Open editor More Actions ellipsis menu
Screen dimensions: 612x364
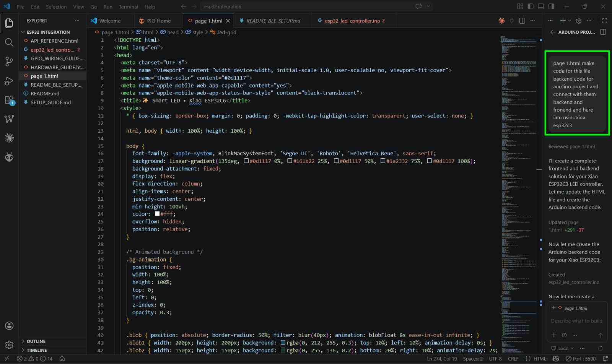point(532,21)
